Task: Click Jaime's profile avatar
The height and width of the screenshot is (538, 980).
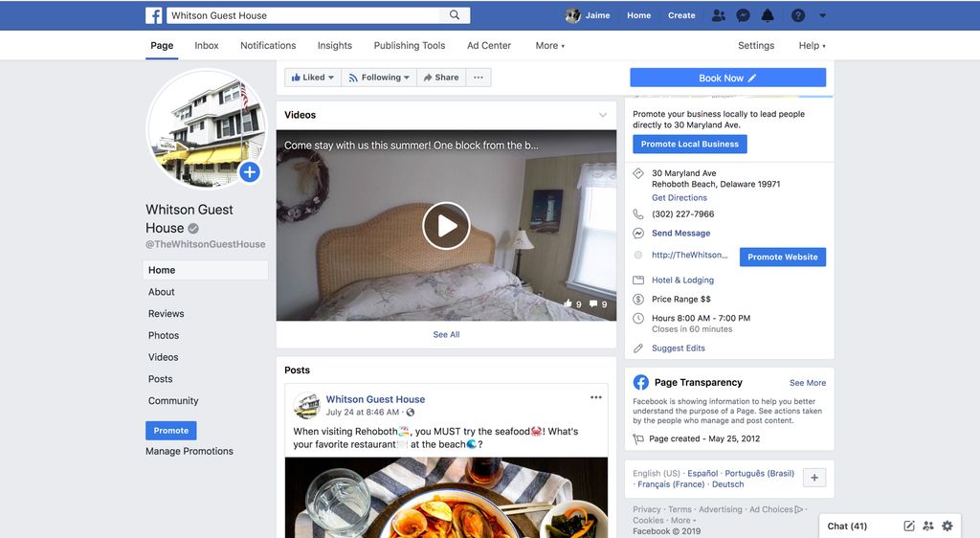Action: [x=572, y=15]
